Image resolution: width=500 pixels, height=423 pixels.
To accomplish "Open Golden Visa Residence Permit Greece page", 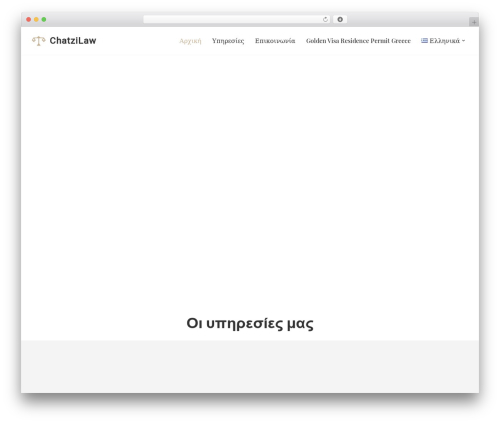I will pos(358,41).
